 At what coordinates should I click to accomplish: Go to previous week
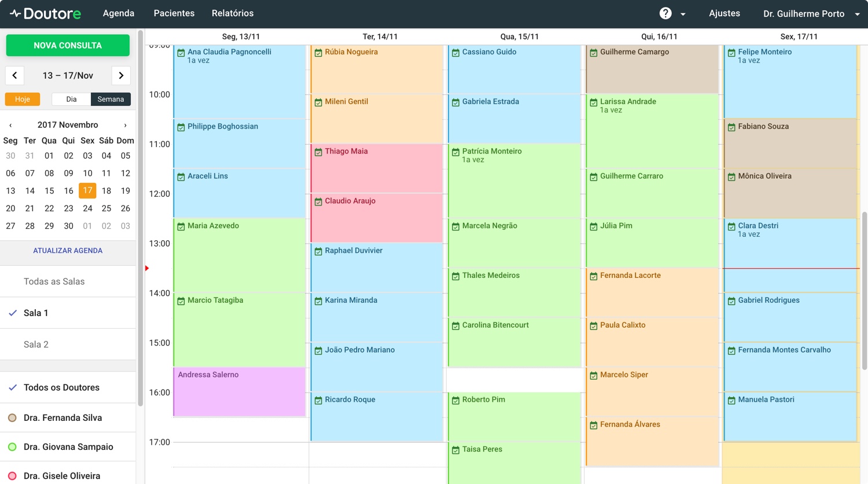(x=14, y=75)
